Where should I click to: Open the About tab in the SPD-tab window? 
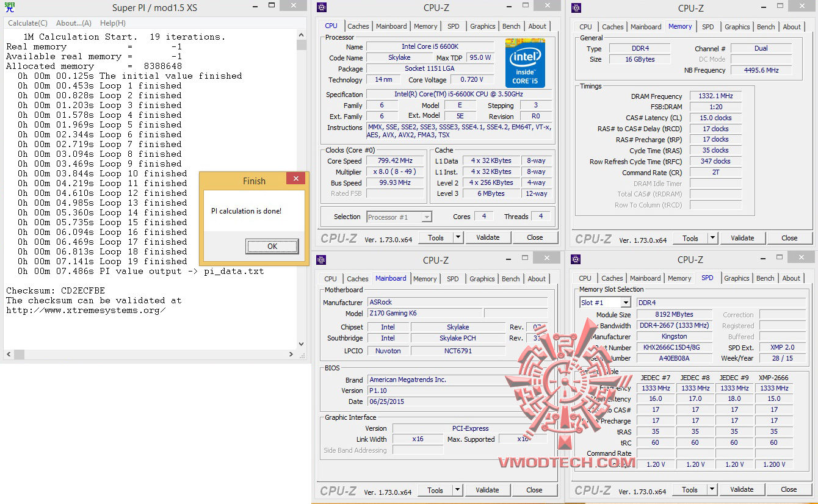tap(791, 278)
